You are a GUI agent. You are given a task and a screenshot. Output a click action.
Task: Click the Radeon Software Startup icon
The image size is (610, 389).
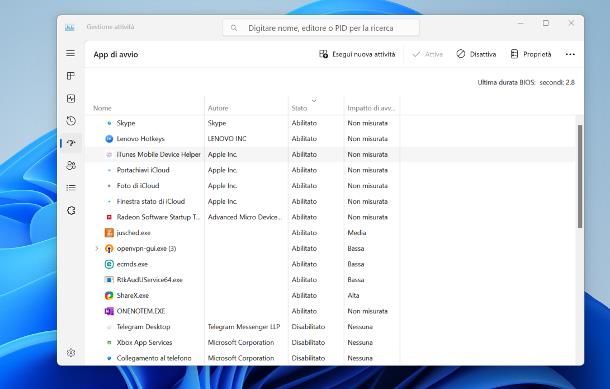click(109, 217)
